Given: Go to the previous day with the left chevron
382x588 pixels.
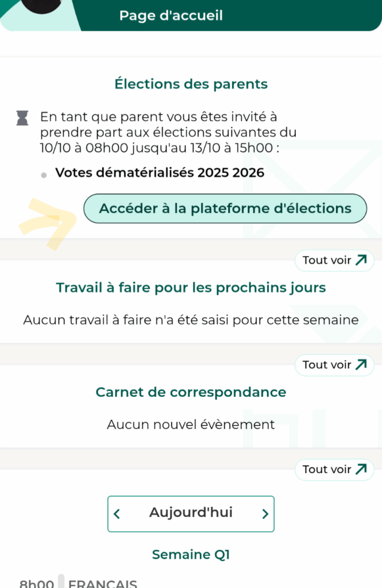Looking at the screenshot, I should [117, 514].
